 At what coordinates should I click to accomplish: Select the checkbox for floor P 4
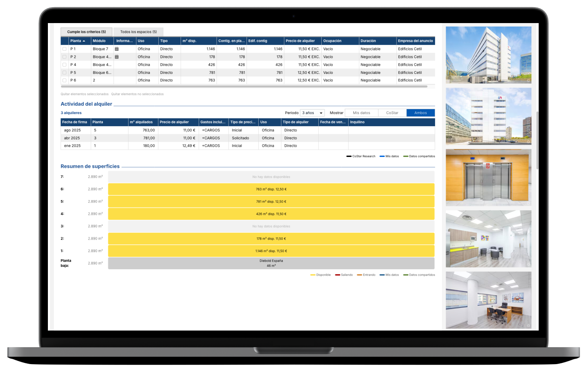pos(64,65)
